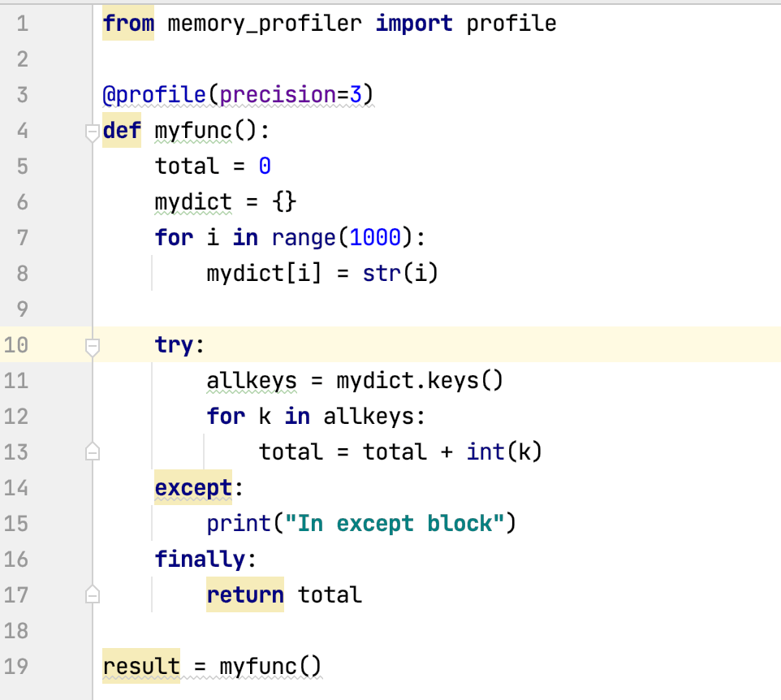This screenshot has height=700, width=781.
Task: Click the highlighted try keyword
Action: click(173, 345)
